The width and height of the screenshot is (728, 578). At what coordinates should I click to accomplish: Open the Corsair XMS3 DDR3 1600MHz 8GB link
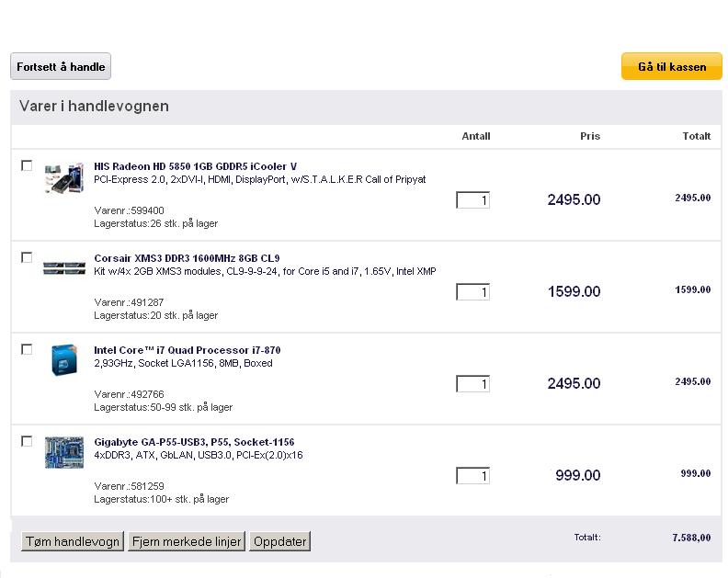tap(187, 258)
